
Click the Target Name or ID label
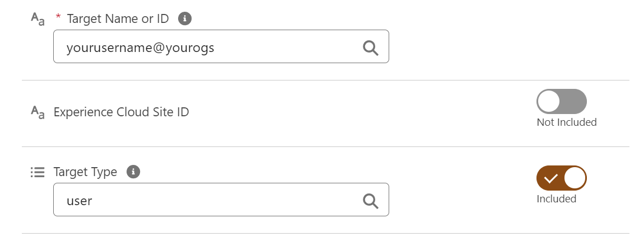pyautogui.click(x=118, y=18)
